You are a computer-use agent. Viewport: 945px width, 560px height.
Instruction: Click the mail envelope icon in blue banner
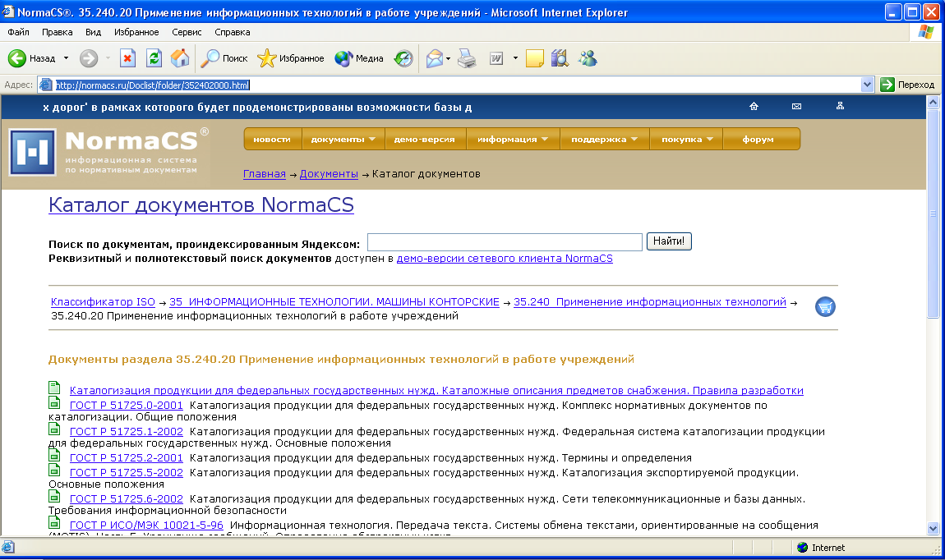pyautogui.click(x=797, y=107)
